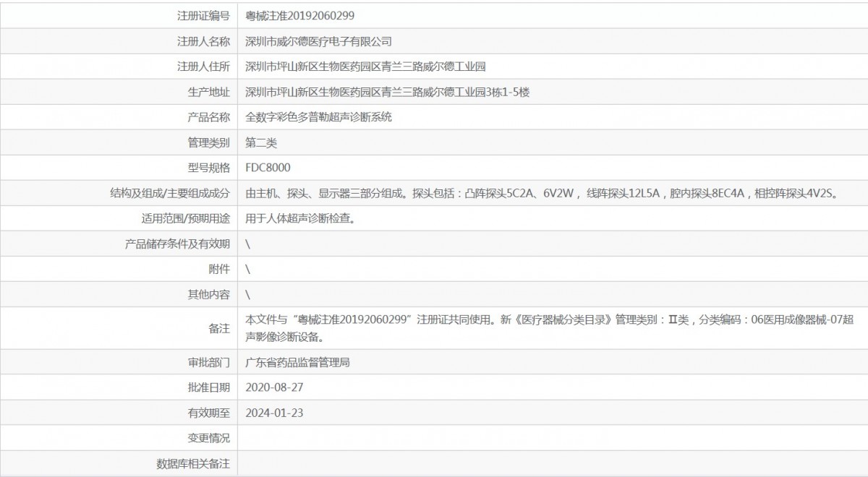Click the 附件 label

219,269
